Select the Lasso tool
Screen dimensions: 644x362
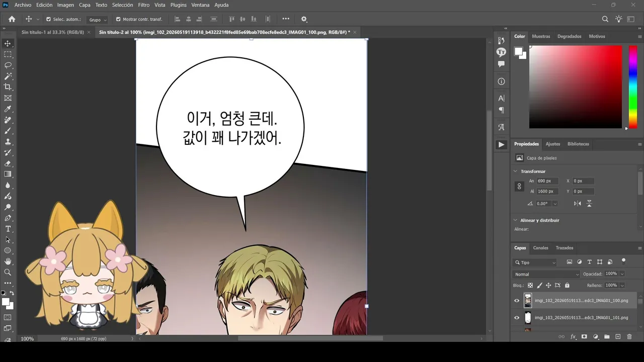click(8, 65)
